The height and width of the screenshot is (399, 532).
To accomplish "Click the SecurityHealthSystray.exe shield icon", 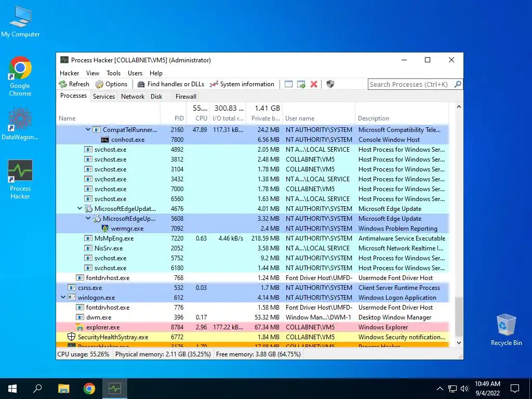I will coord(71,337).
